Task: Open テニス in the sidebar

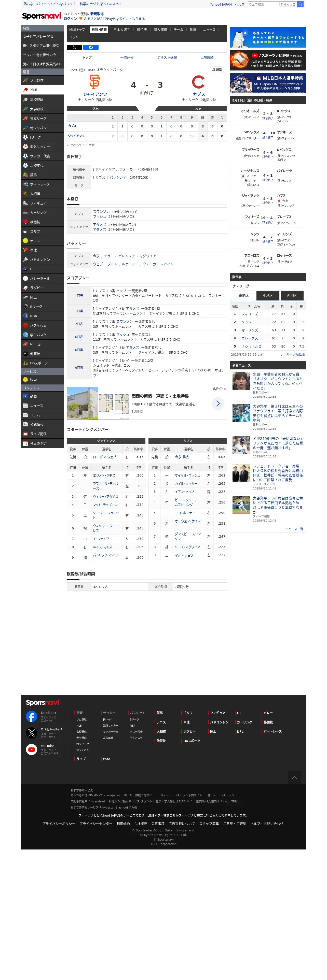Action: 42,241
